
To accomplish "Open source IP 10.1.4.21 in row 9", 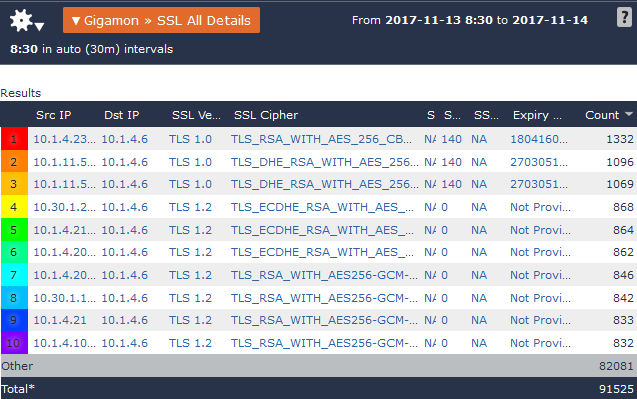I will point(60,320).
